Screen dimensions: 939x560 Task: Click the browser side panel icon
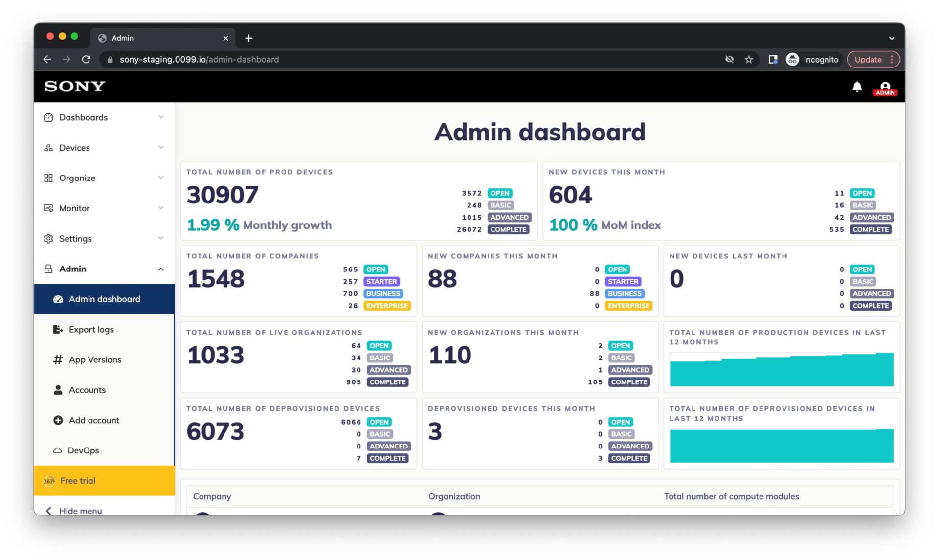coord(773,60)
